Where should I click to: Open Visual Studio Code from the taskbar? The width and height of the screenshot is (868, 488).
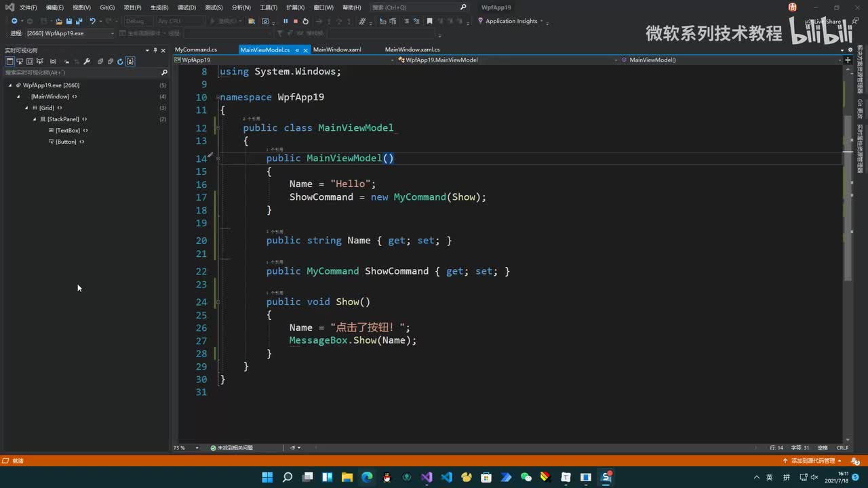click(x=446, y=477)
